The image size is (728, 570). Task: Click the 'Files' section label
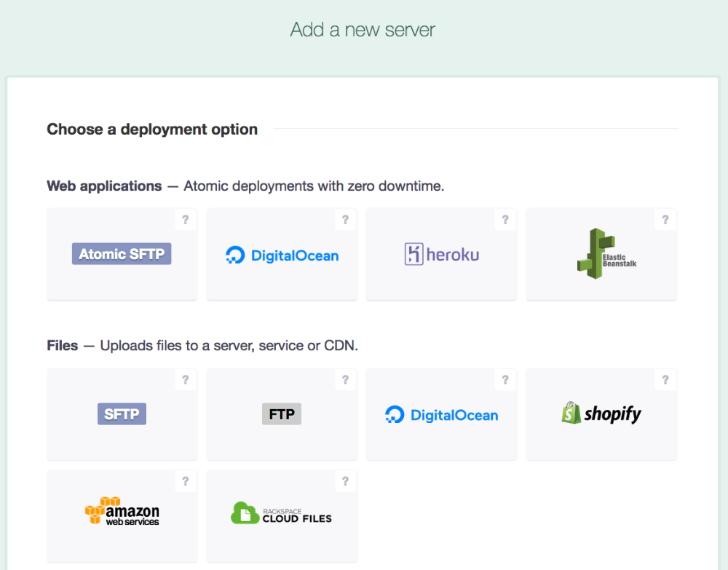tap(62, 345)
